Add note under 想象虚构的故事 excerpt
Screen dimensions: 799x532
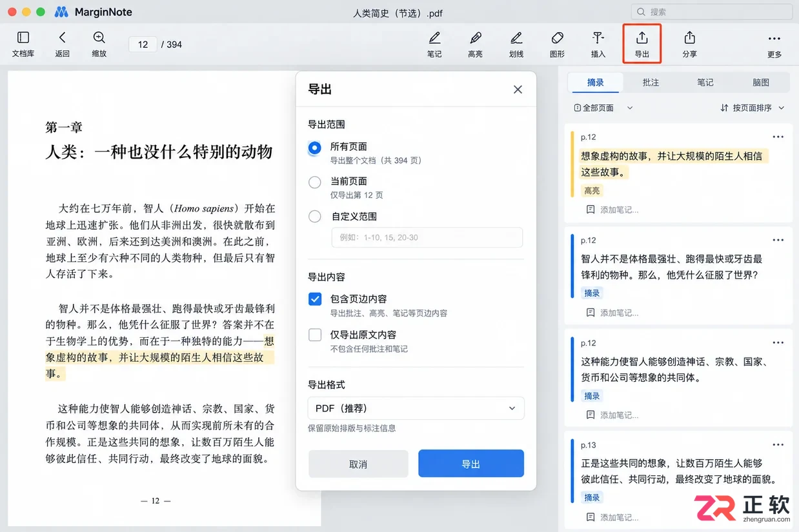(x=612, y=210)
